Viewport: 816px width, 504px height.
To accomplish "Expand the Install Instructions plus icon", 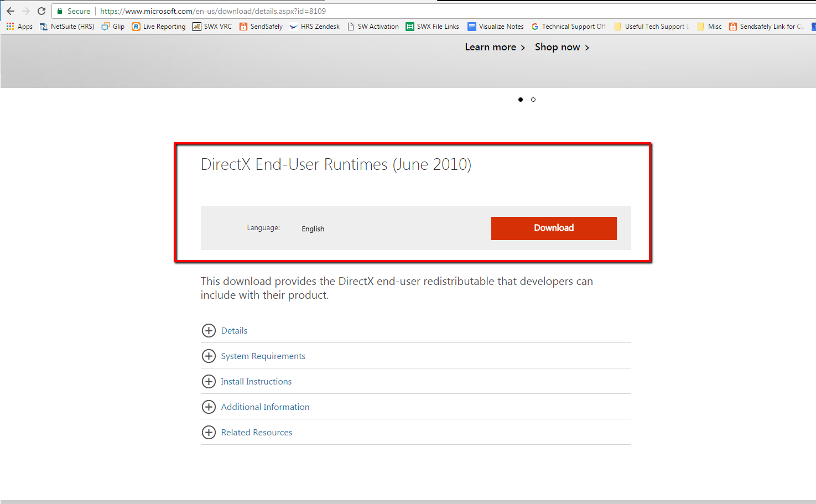I will pos(209,381).
